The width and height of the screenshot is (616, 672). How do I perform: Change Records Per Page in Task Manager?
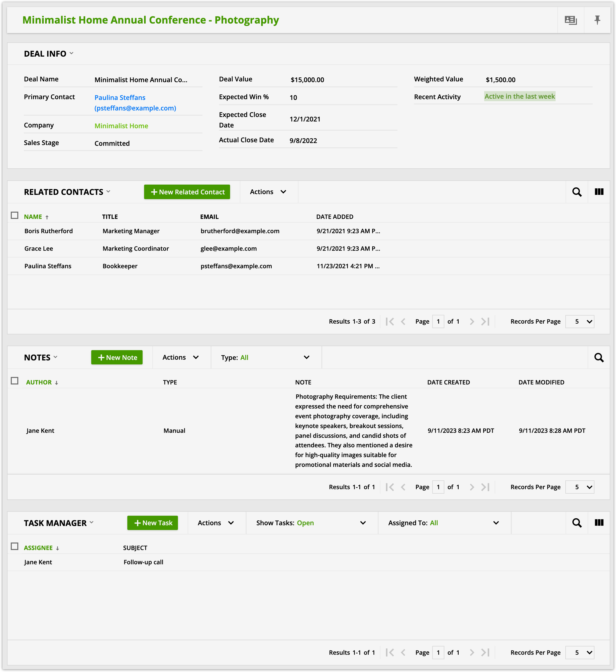tap(580, 652)
